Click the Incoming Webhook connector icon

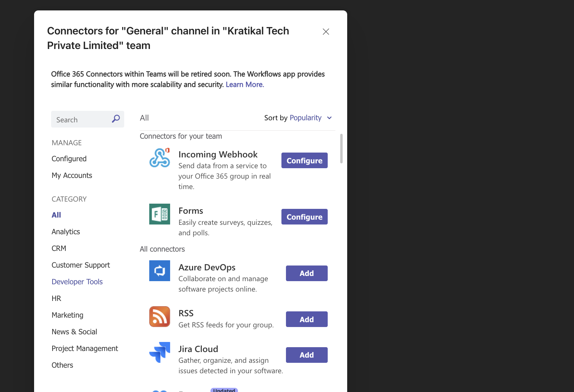(x=160, y=158)
